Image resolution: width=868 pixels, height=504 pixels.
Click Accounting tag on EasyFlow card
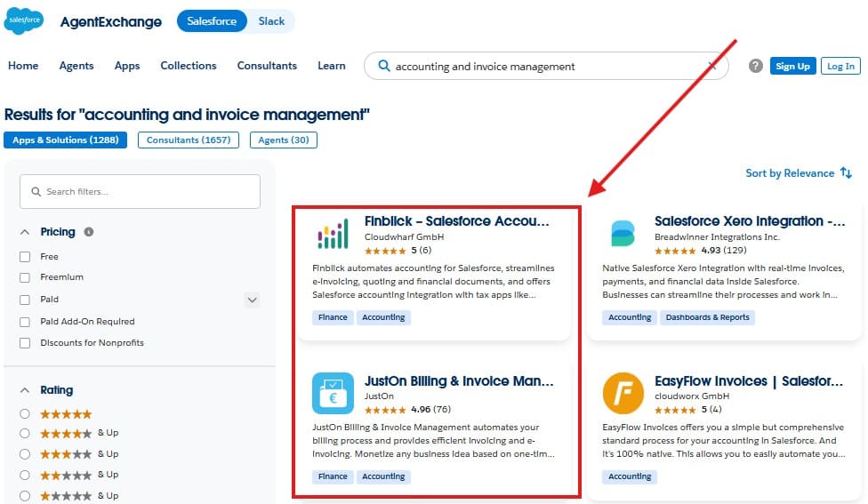[x=630, y=476]
